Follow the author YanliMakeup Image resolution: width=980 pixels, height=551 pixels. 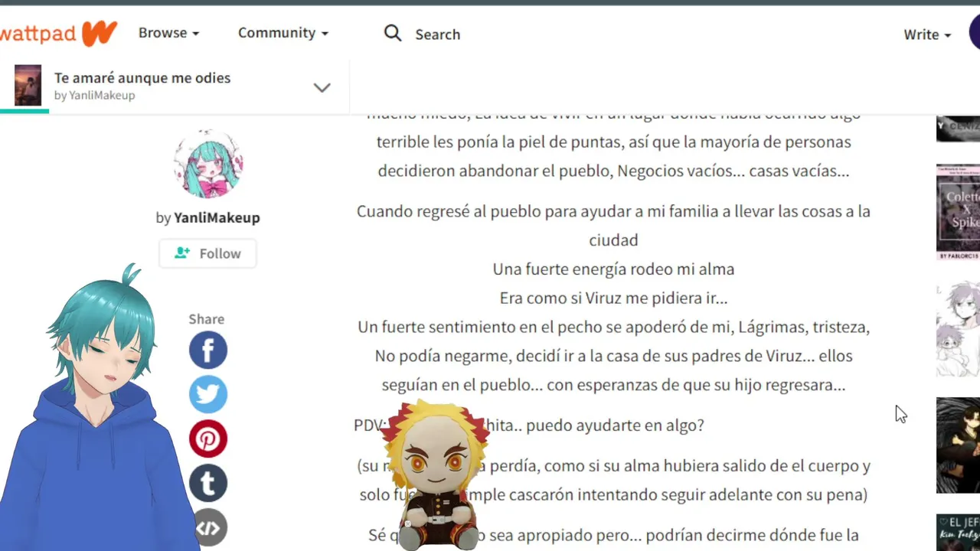click(x=207, y=253)
